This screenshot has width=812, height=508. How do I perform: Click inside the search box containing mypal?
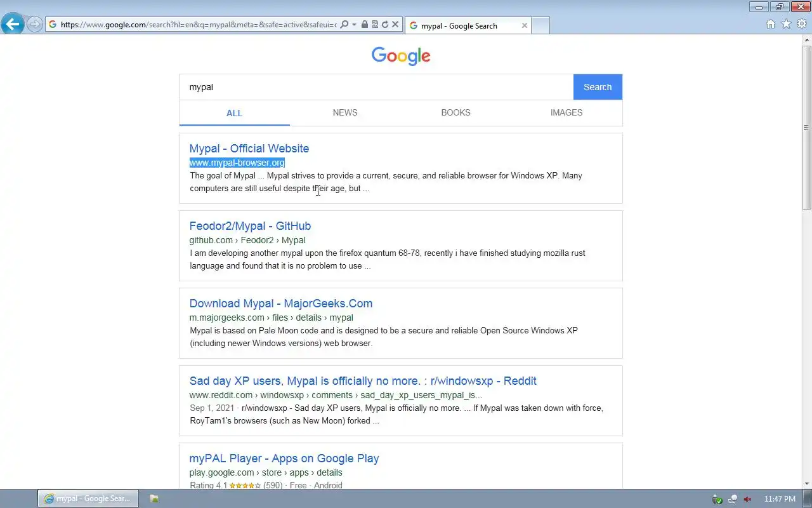pos(376,87)
